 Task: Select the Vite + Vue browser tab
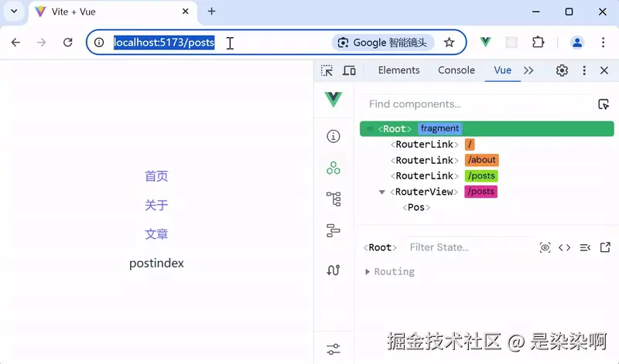[112, 12]
